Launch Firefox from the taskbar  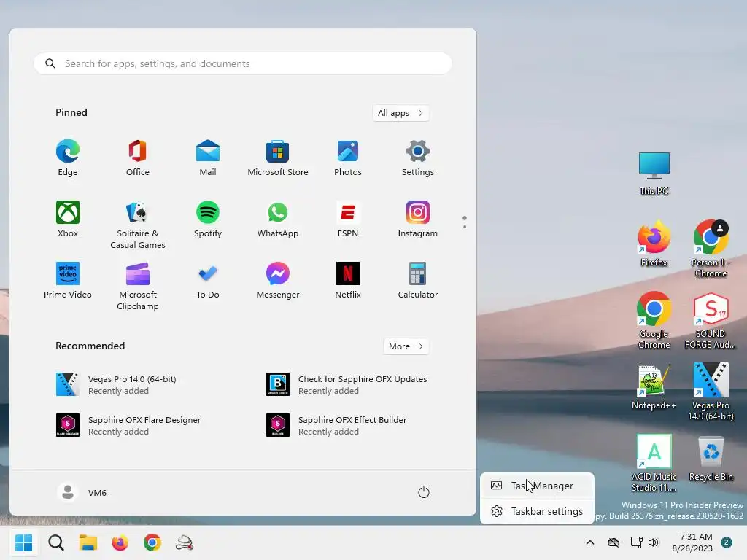pyautogui.click(x=120, y=542)
